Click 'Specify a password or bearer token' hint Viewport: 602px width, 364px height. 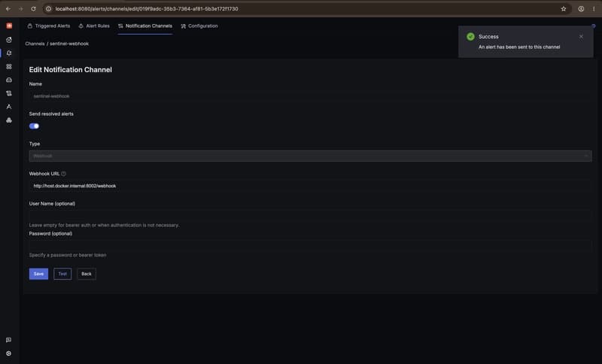68,255
